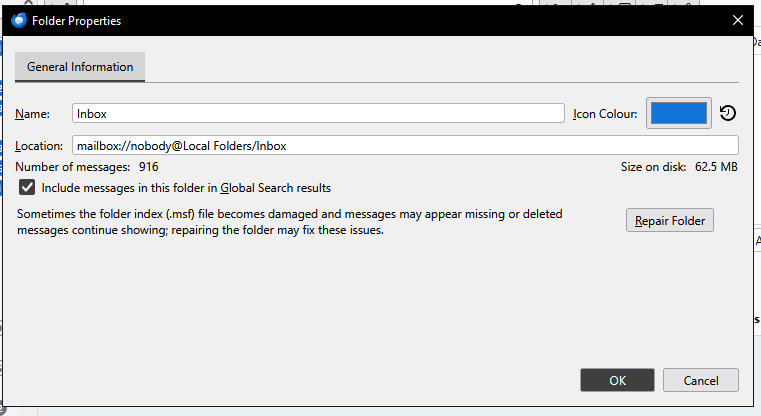Click the Folder Properties title bar text
Screen dimensions: 761x416
tap(78, 20)
